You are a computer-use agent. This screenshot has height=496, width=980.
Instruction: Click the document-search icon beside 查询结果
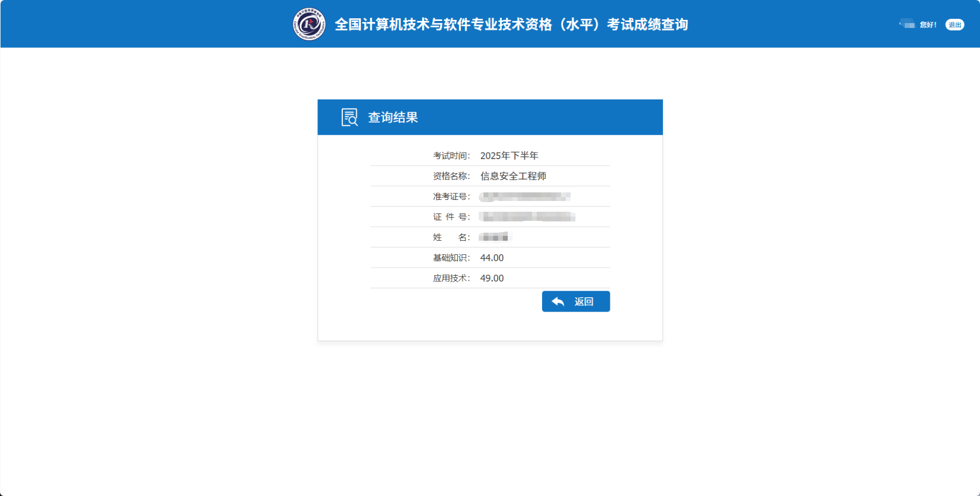[x=349, y=117]
